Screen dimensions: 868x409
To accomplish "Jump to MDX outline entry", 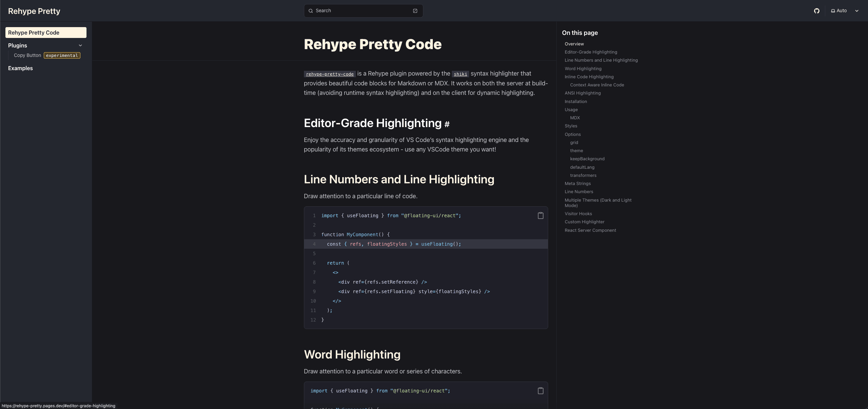I will coord(575,118).
